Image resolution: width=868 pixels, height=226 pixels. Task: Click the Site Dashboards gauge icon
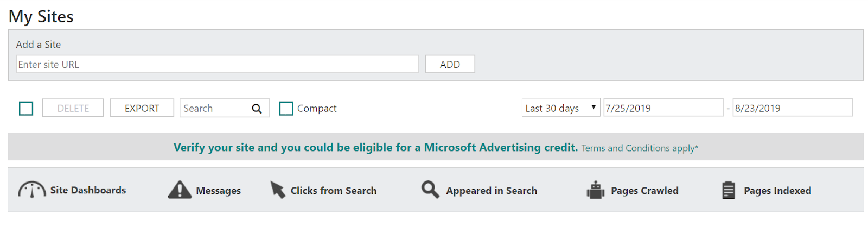[31, 190]
